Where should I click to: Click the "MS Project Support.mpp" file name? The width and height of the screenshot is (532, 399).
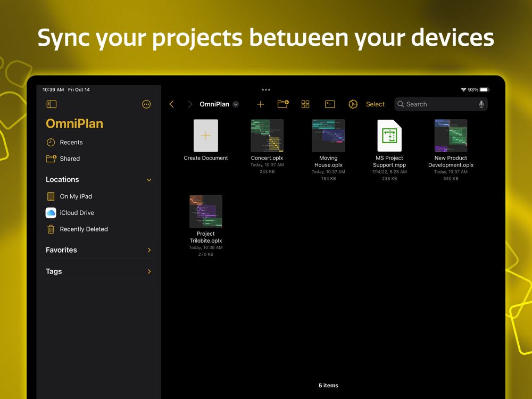(389, 162)
